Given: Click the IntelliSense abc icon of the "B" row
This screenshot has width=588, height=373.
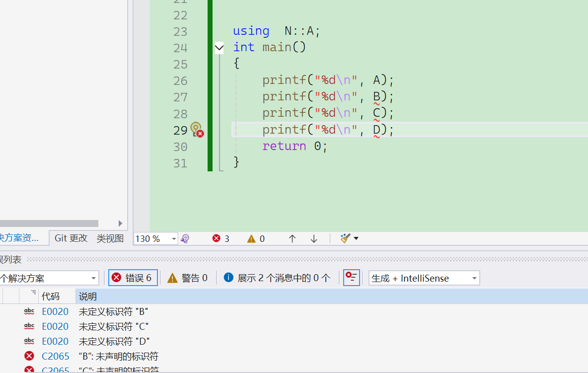Looking at the screenshot, I should click(29, 311).
